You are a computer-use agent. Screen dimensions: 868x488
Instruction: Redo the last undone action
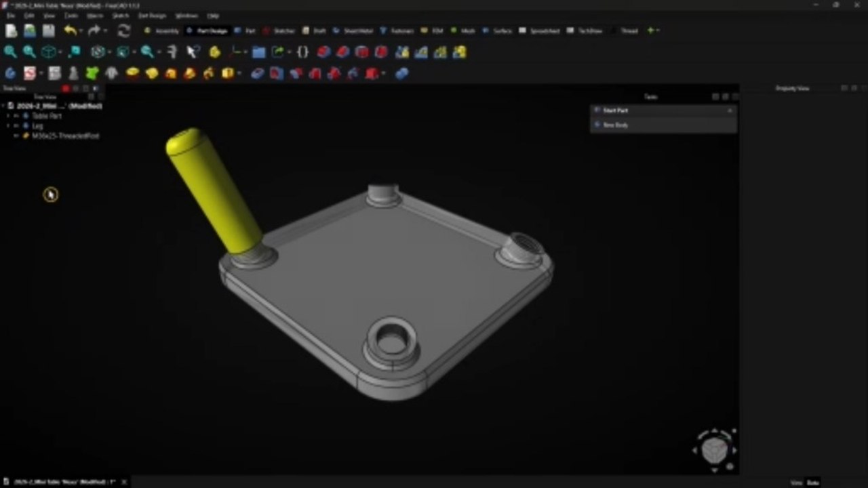coord(94,30)
